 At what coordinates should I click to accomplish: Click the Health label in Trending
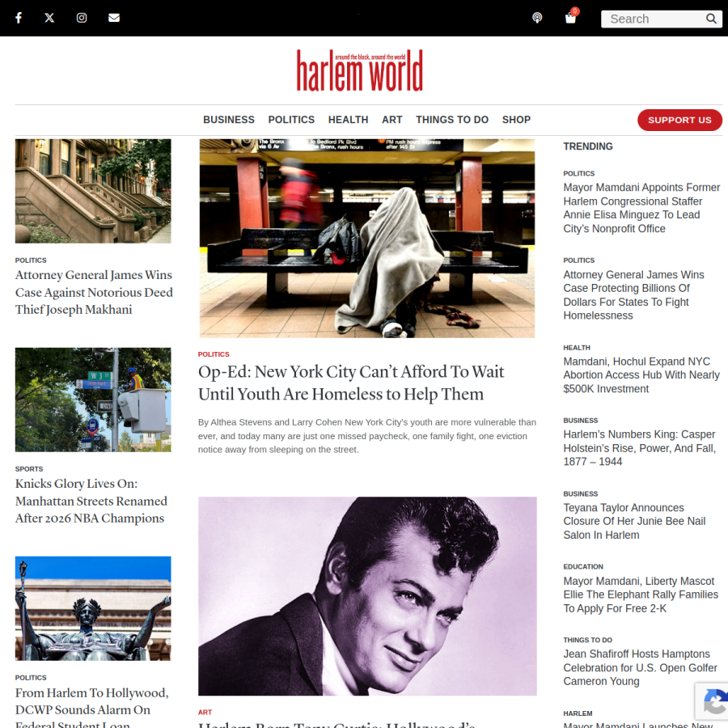pos(577,348)
